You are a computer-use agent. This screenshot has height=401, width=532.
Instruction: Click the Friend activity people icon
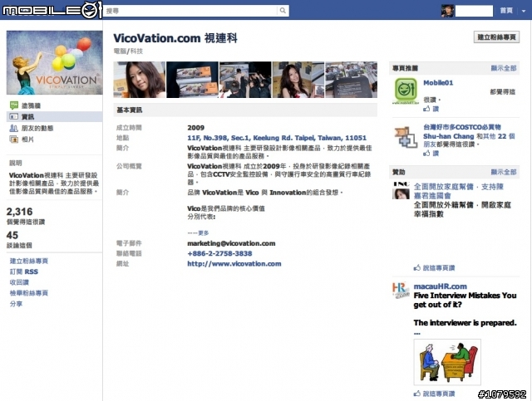[14, 128]
